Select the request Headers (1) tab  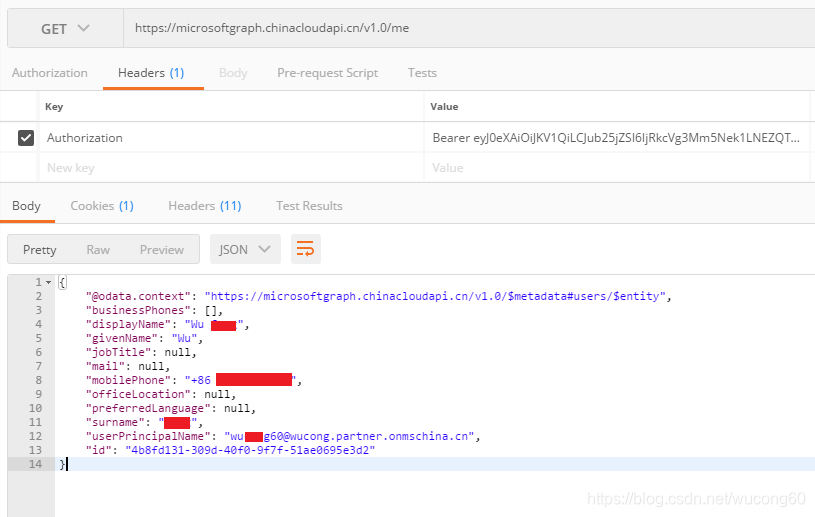point(151,73)
